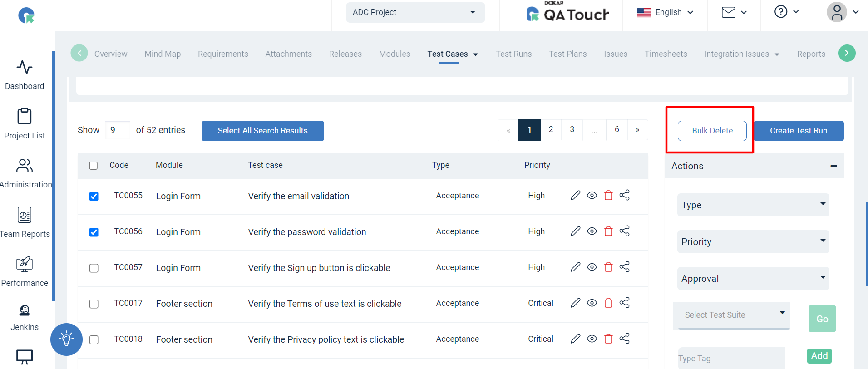Collapse the Actions panel minus icon
The image size is (868, 369).
coord(833,166)
